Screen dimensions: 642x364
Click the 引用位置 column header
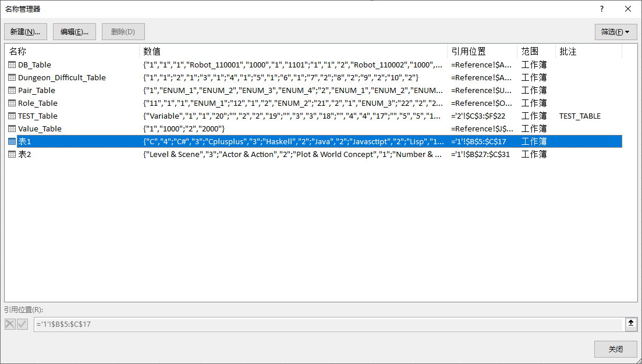pos(482,52)
